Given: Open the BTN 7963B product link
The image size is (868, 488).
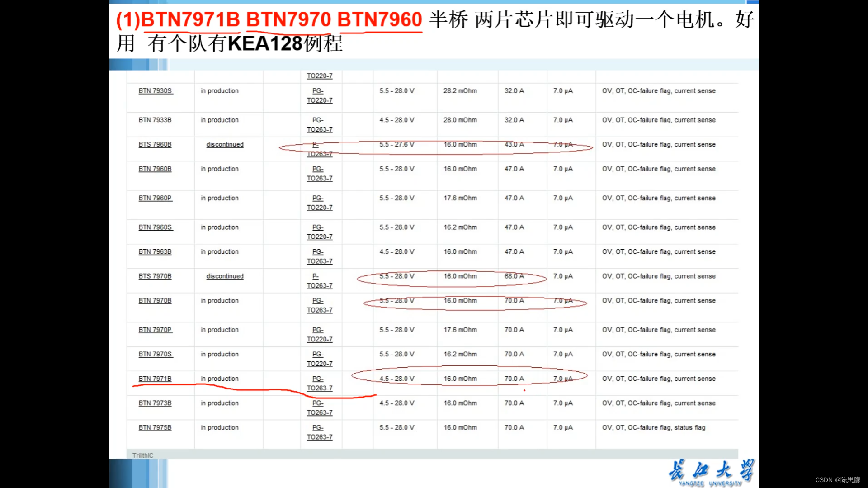Looking at the screenshot, I should tap(155, 251).
